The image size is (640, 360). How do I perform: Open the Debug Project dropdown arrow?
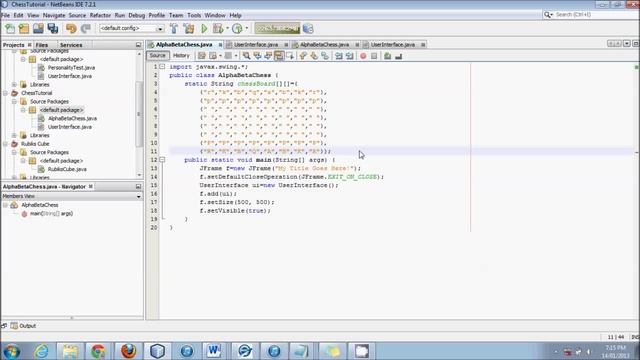(x=227, y=29)
